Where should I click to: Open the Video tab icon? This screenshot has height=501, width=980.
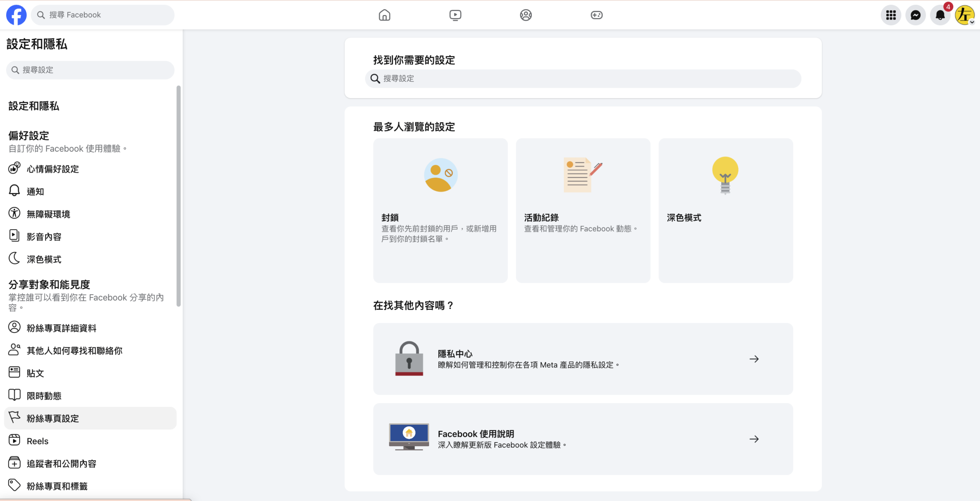click(455, 15)
